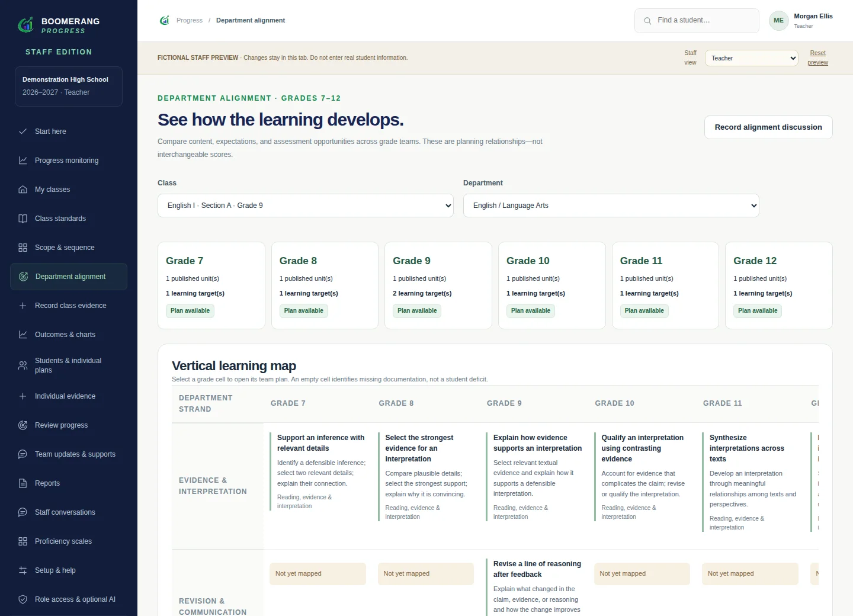Click the My classes home icon
The image size is (853, 616).
click(23, 190)
